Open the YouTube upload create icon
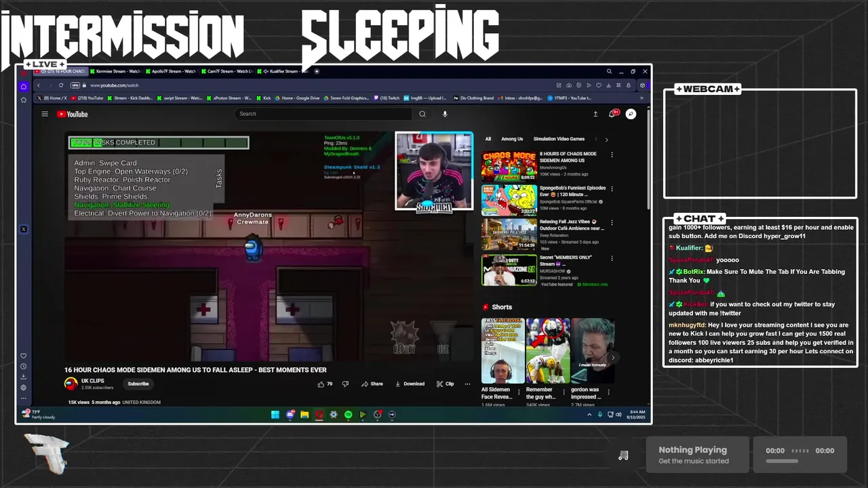 click(x=595, y=114)
